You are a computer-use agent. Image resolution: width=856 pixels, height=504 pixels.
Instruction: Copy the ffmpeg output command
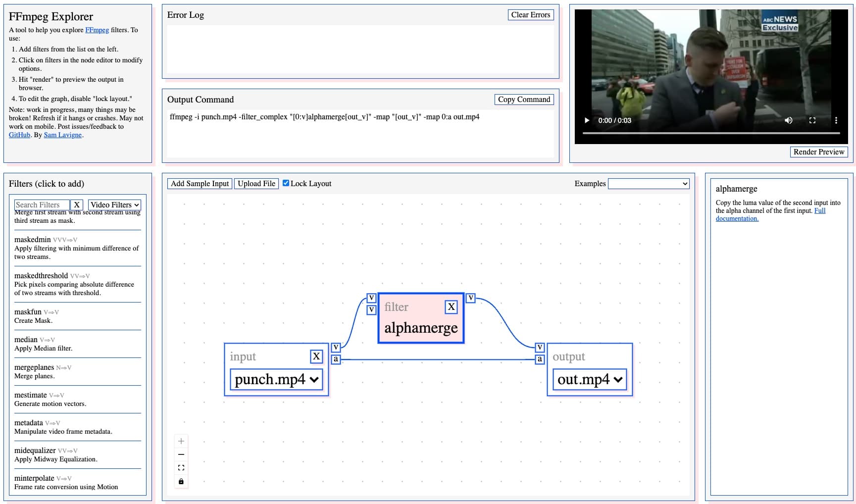524,100
